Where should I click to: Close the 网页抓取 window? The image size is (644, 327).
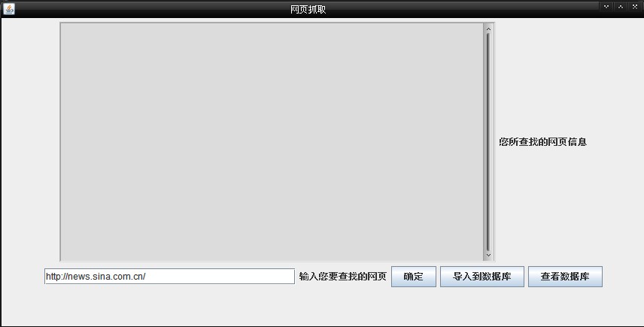tap(635, 7)
